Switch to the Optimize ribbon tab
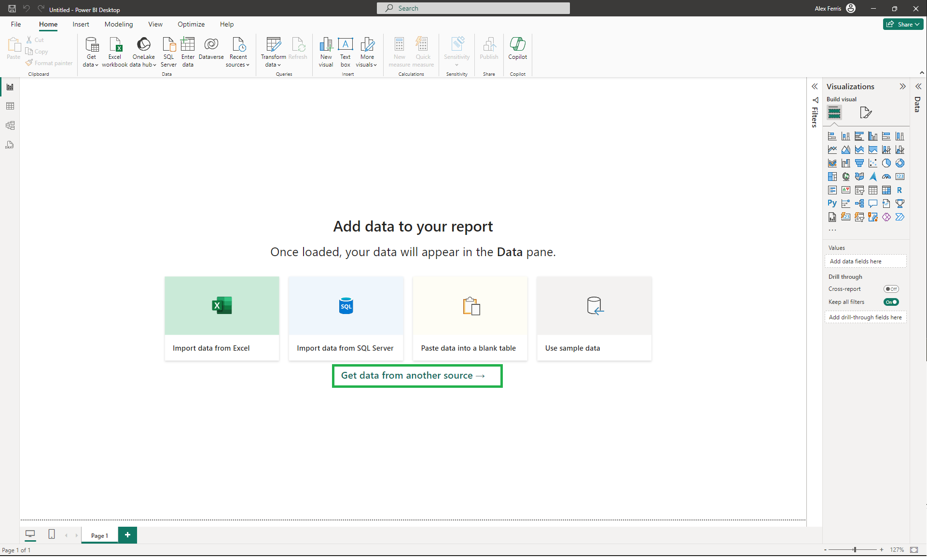The width and height of the screenshot is (927, 560). (x=191, y=24)
